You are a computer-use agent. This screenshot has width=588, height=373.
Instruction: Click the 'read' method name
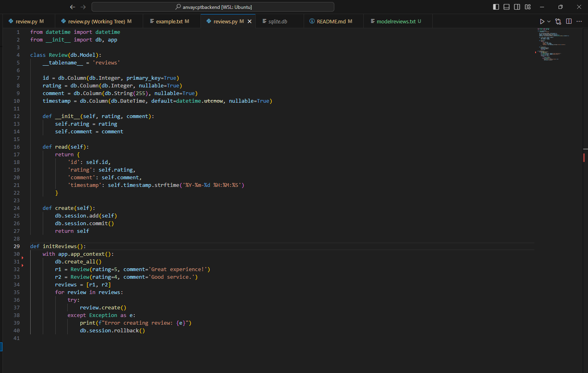(61, 147)
